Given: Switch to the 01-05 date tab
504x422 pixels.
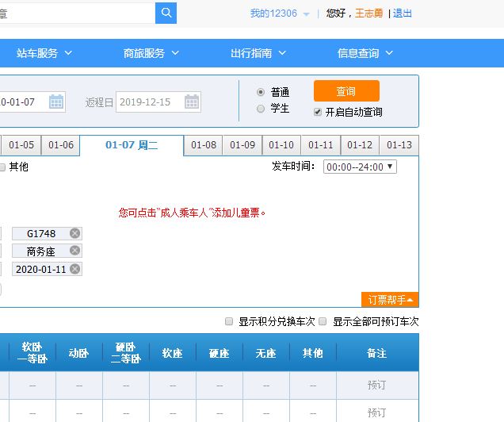Looking at the screenshot, I should click(x=21, y=145).
